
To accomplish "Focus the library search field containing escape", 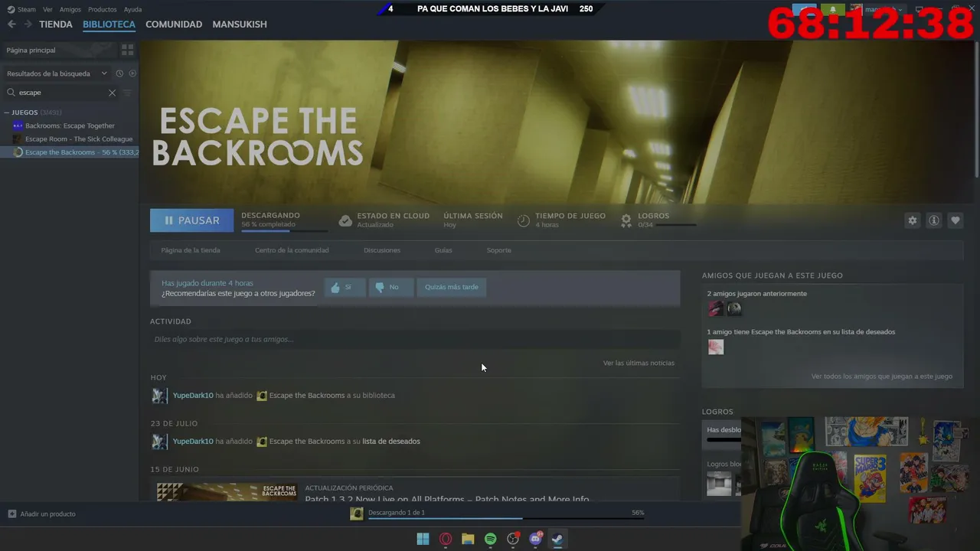I will click(61, 93).
